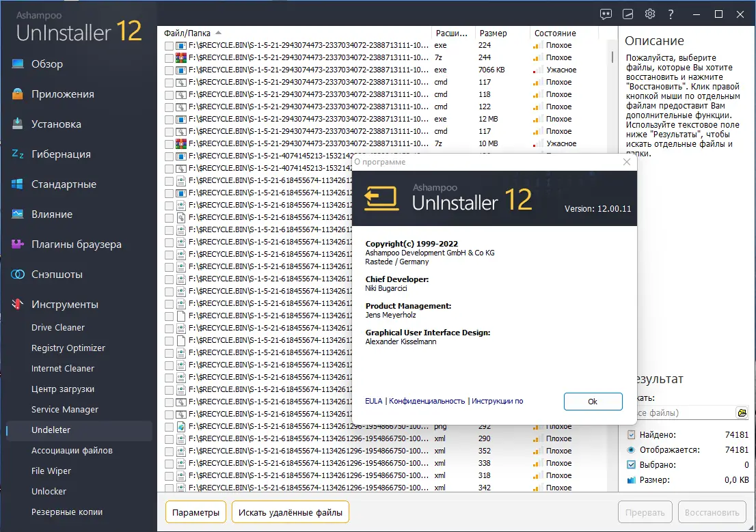Screen dimensions: 756x532
Task: Click the Восстановить button
Action: (x=712, y=512)
